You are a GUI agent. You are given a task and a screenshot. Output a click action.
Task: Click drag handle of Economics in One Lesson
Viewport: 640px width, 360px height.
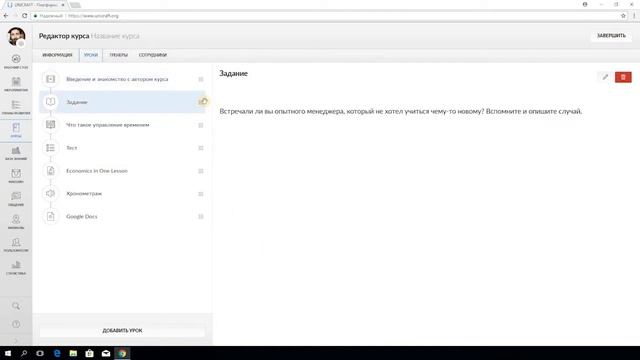coord(201,171)
